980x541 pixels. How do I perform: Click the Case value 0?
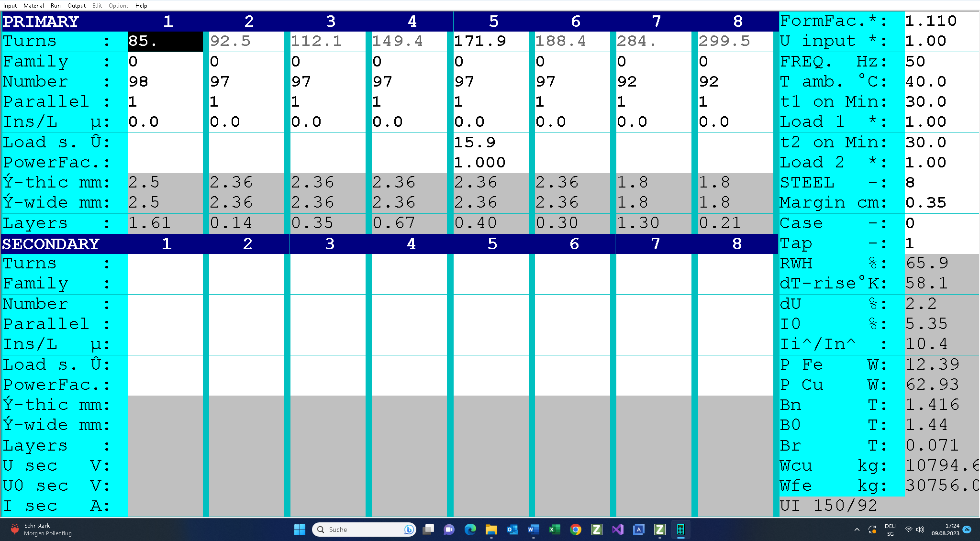941,223
